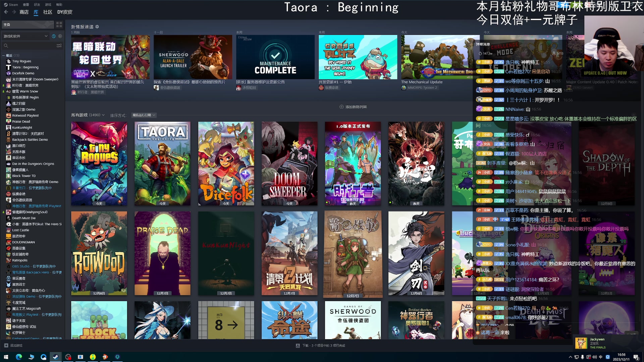The image size is (644, 362).
Task: Open advanced filter options in sidebar search
Action: point(59,46)
